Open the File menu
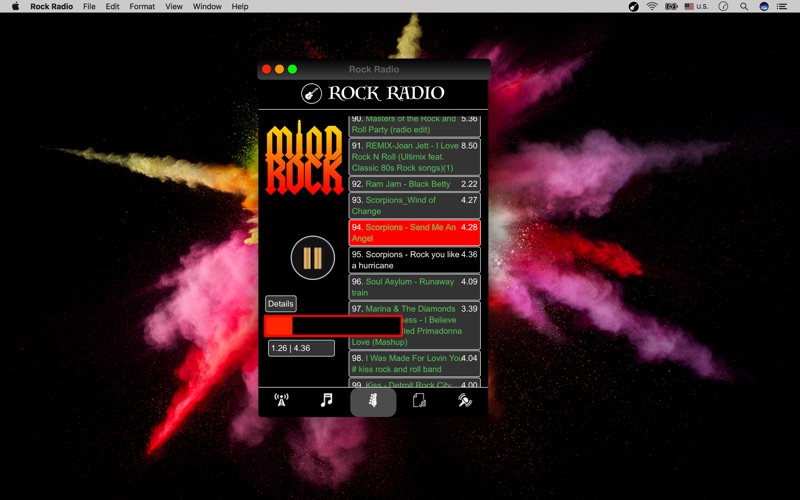Image resolution: width=800 pixels, height=500 pixels. pos(89,7)
